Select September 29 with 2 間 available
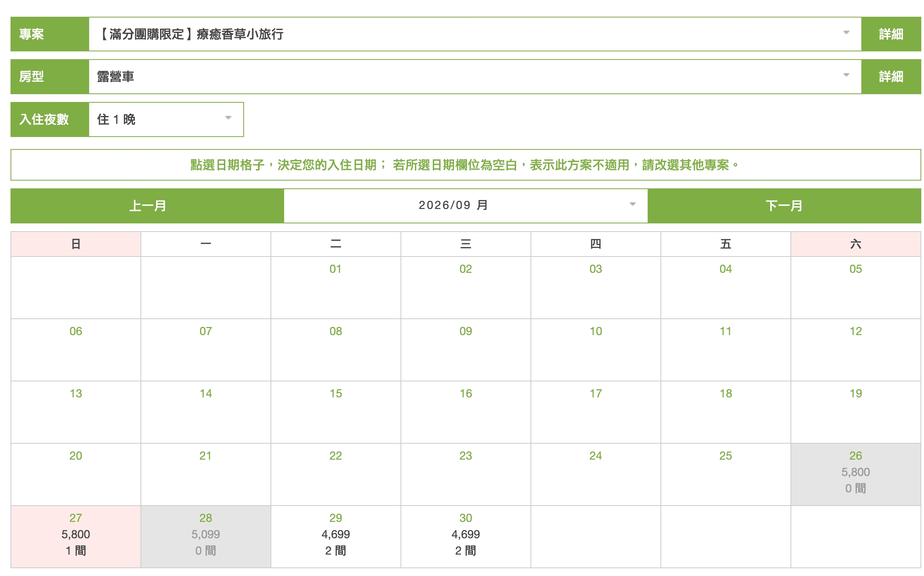The height and width of the screenshot is (576, 924). point(336,537)
